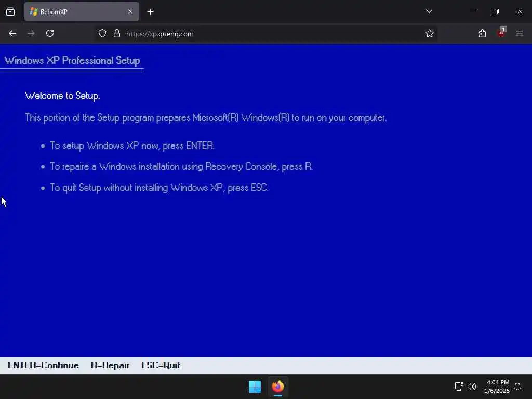Open the network tray icon

[x=459, y=387]
